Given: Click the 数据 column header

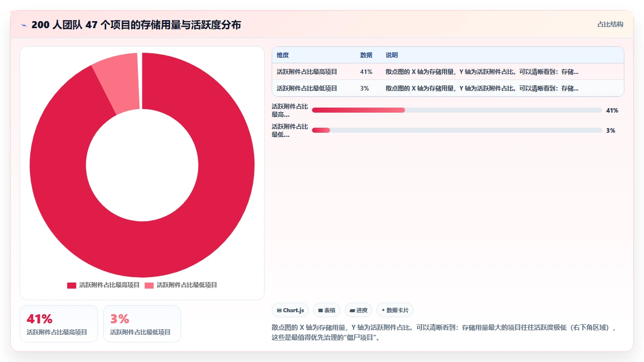Looking at the screenshot, I should [366, 55].
